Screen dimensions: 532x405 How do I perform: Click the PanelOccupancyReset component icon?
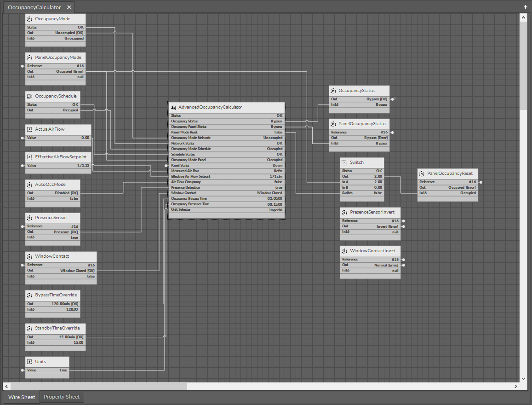pos(422,174)
